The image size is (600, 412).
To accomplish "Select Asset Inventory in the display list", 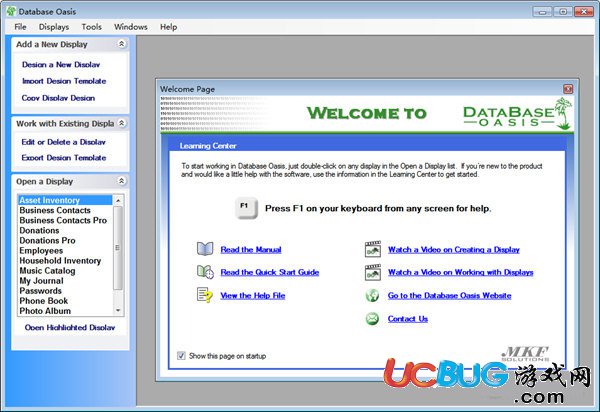I will click(65, 200).
